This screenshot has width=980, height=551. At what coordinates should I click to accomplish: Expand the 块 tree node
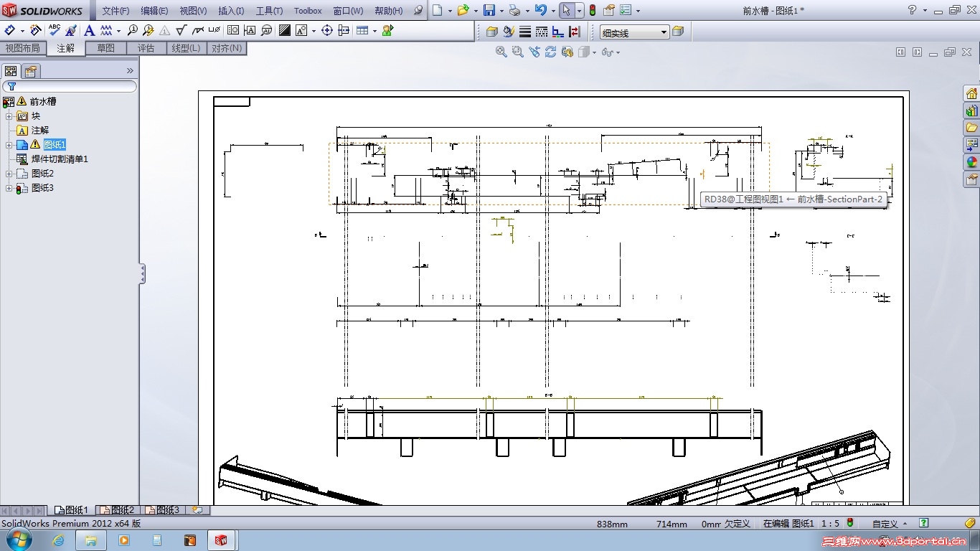9,116
